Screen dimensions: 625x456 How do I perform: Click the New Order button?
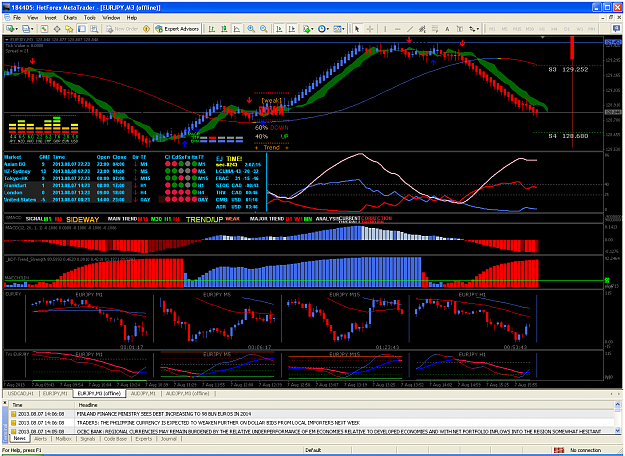(x=122, y=29)
